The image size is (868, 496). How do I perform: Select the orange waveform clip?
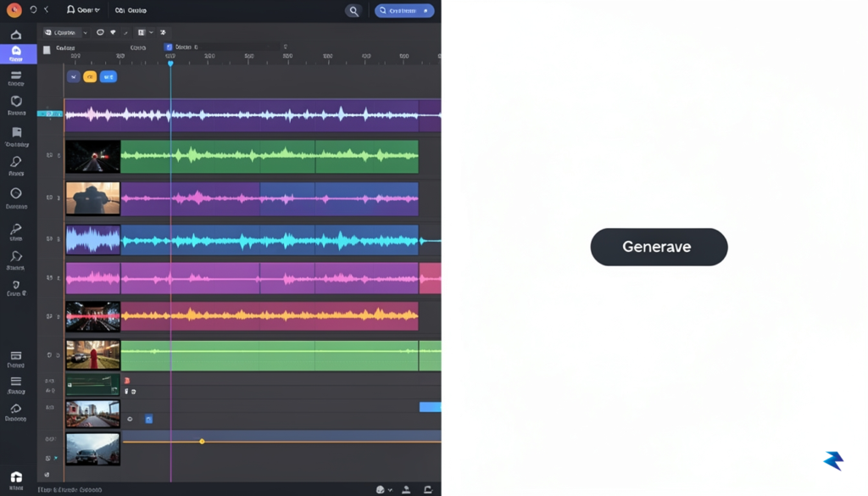pyautogui.click(x=270, y=315)
